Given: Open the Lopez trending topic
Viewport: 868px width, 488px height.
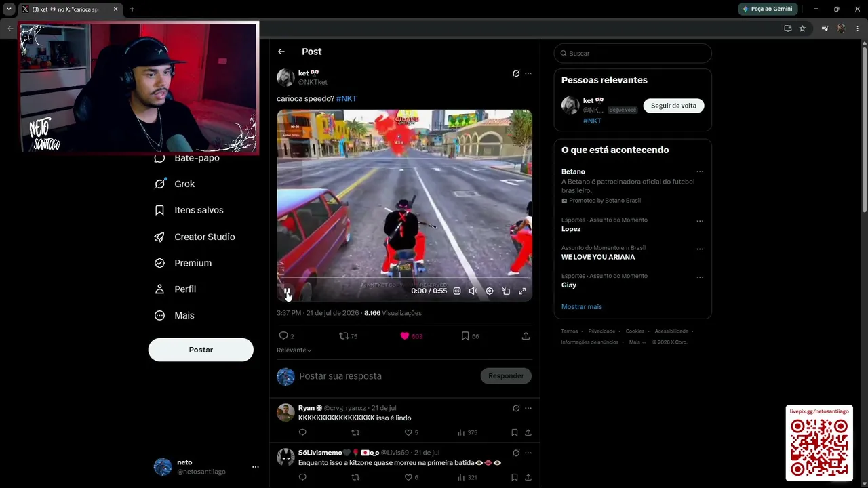Looking at the screenshot, I should [571, 229].
